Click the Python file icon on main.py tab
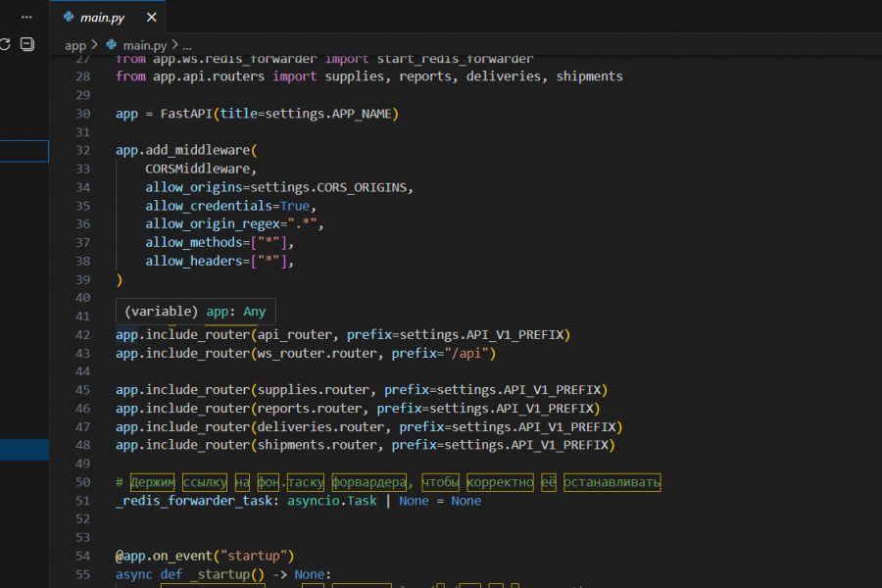Image resolution: width=882 pixels, height=588 pixels. pos(69,17)
